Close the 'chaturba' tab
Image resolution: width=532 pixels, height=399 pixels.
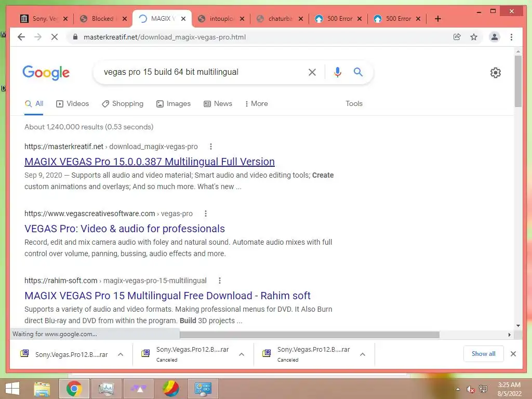tap(301, 19)
